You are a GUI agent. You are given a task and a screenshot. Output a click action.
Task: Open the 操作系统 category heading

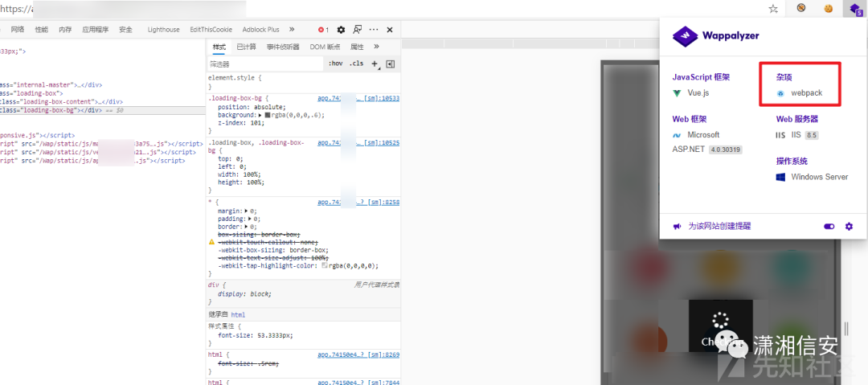(792, 162)
